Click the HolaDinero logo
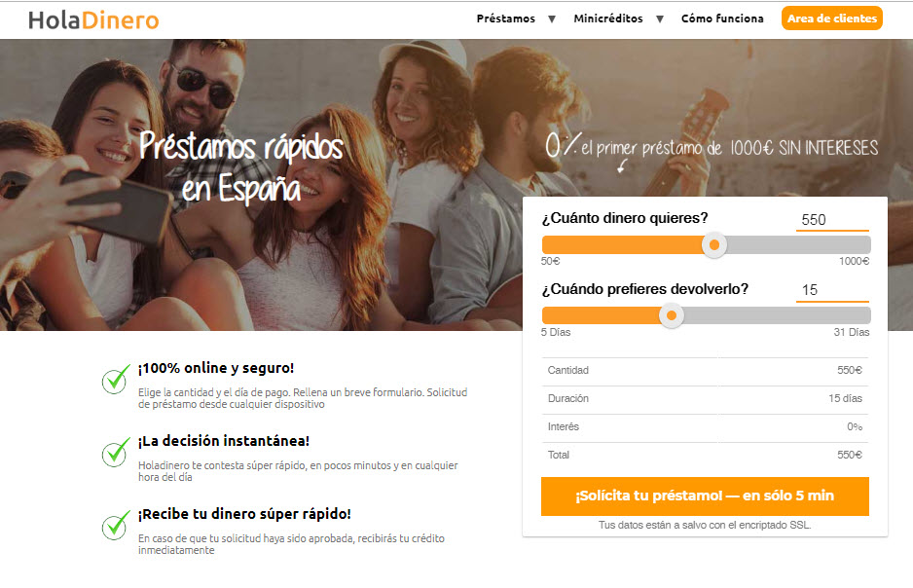This screenshot has height=588, width=913. (93, 19)
